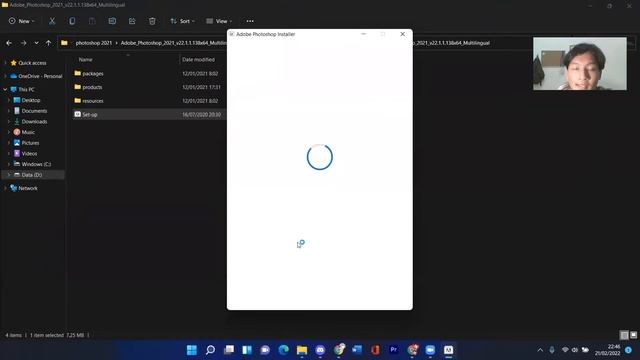The height and width of the screenshot is (360, 640).
Task: Select Pictures in the navigation pane
Action: coord(30,143)
